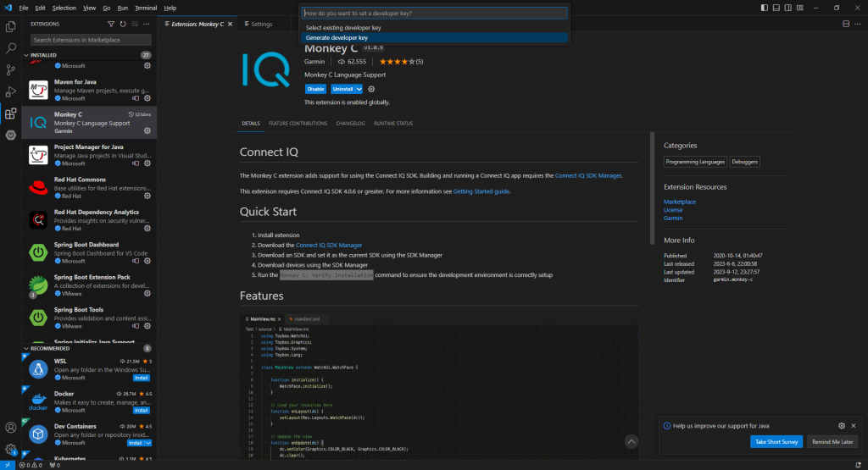Focus the developer key prompt input
Screen dimensions: 868x470
pos(435,14)
